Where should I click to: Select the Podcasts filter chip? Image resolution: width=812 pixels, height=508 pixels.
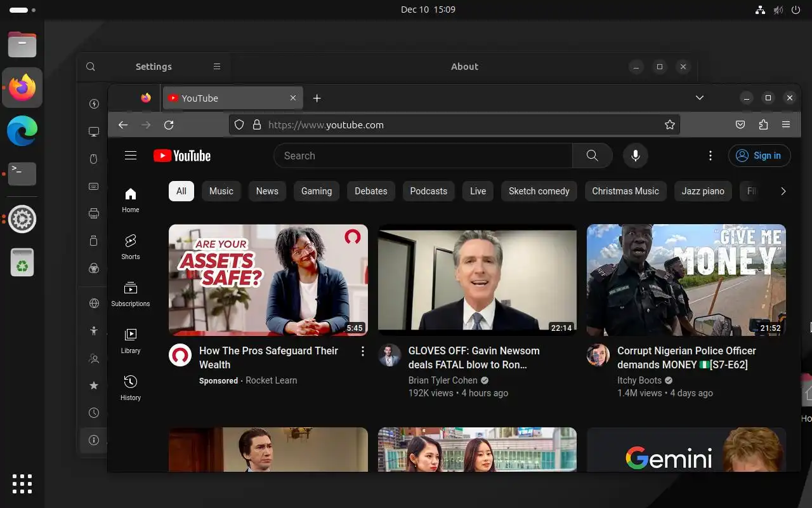pyautogui.click(x=429, y=191)
